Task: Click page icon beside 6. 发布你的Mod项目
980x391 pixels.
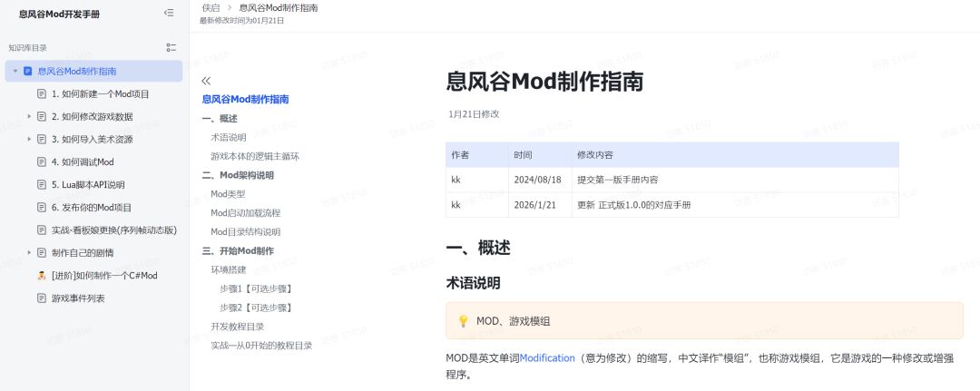Action: (42, 208)
